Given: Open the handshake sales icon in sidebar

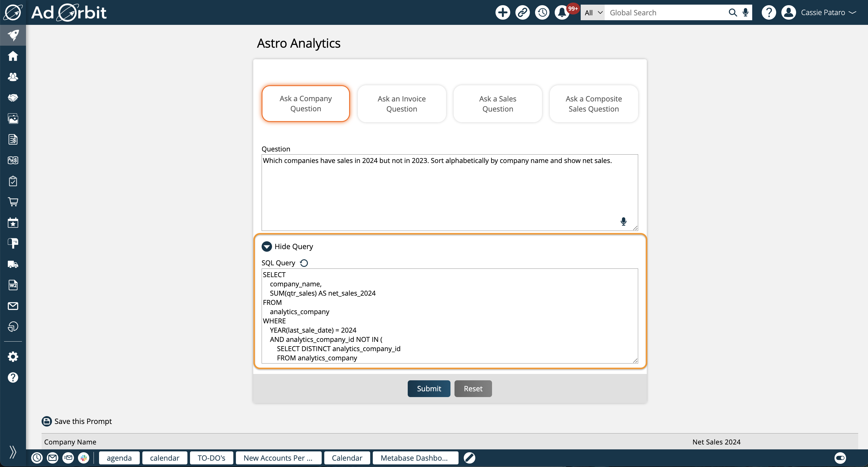Looking at the screenshot, I should click(13, 98).
